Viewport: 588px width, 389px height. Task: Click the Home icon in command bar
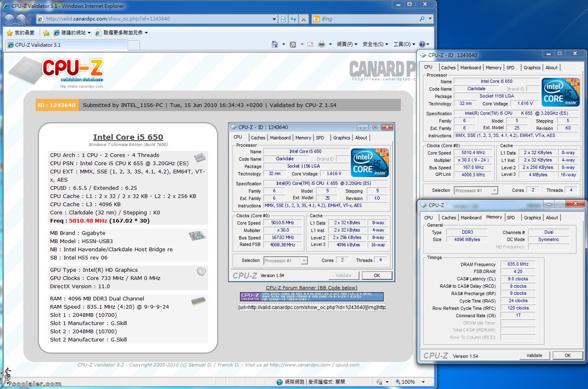point(275,44)
